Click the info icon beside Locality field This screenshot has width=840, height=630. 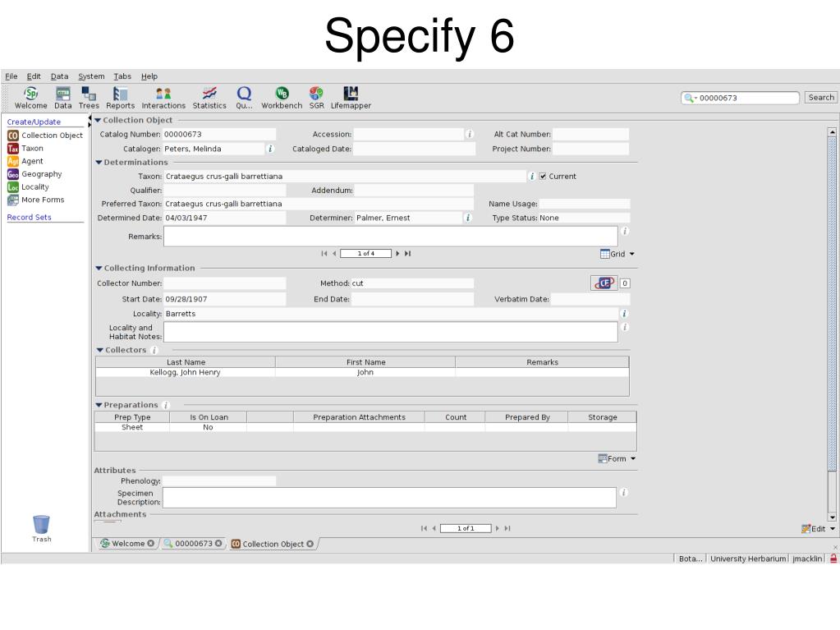(624, 314)
